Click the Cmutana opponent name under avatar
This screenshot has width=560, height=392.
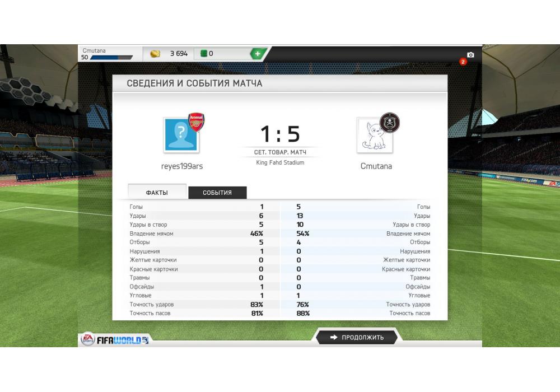376,166
